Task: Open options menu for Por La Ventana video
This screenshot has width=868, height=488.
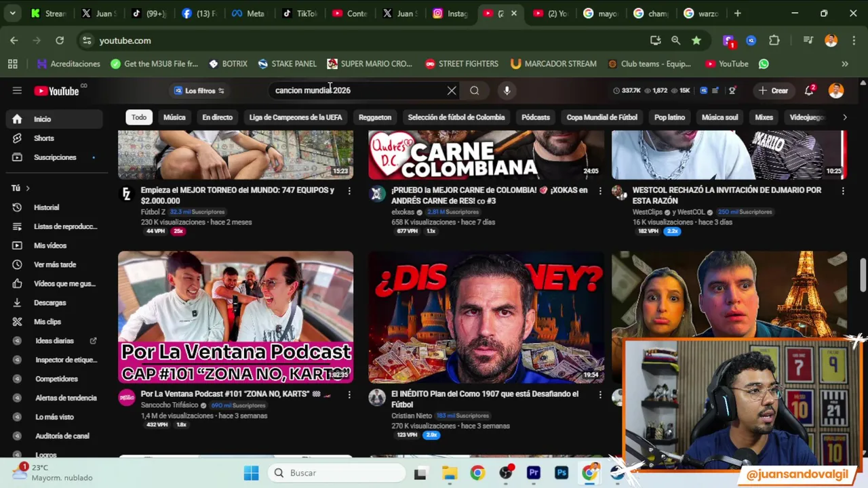Action: click(x=349, y=394)
